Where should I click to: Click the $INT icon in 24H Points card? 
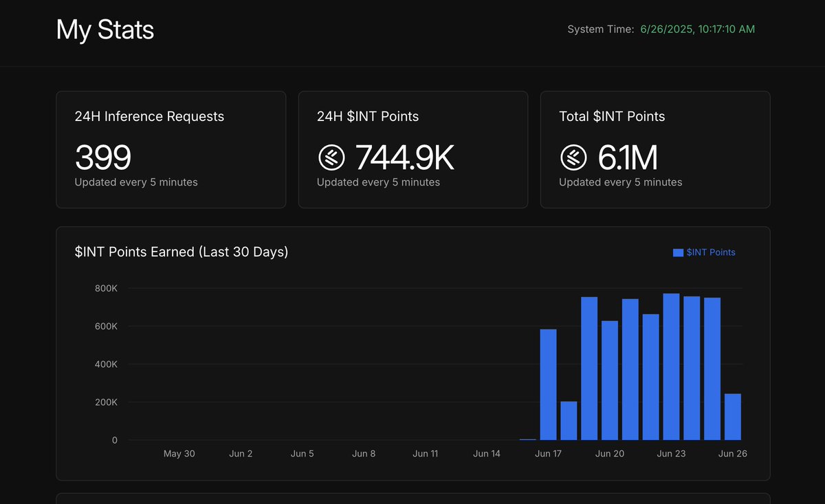pyautogui.click(x=331, y=158)
